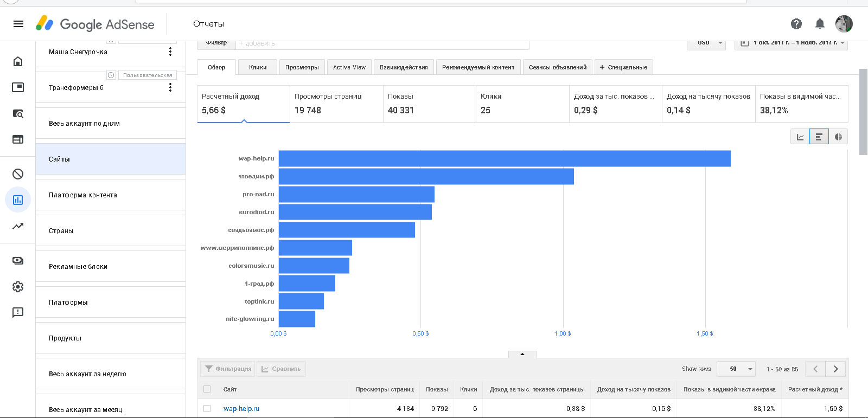The image size is (868, 418).
Task: Open the Optimization trend sidebar icon
Action: pos(18,226)
